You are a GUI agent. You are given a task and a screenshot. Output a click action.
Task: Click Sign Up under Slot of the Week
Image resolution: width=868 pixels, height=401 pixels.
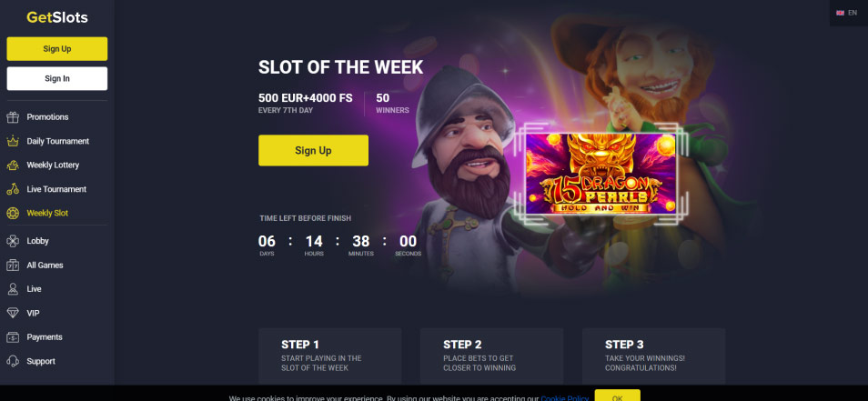pos(313,150)
